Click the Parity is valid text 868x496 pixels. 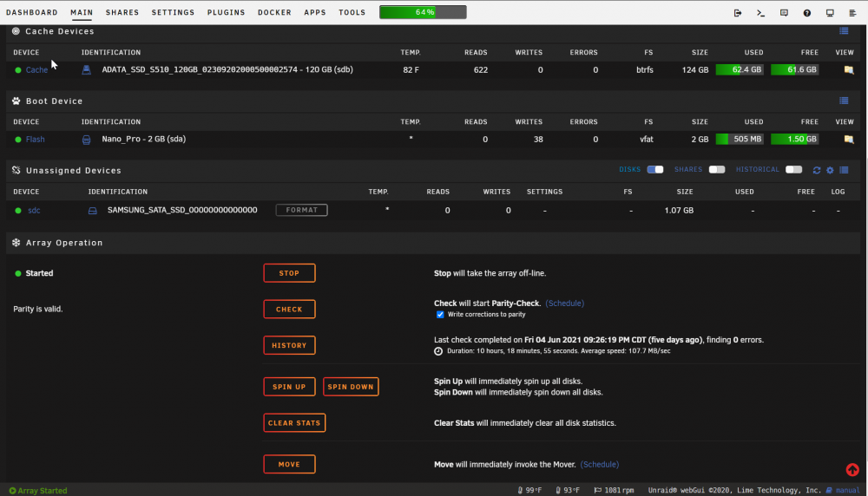click(37, 309)
